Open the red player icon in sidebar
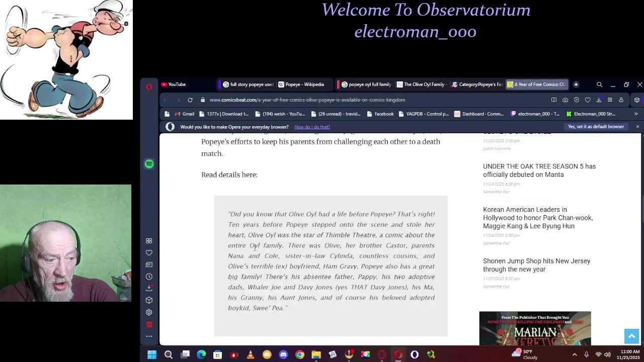Screen dimensions: 644x362 149,324
